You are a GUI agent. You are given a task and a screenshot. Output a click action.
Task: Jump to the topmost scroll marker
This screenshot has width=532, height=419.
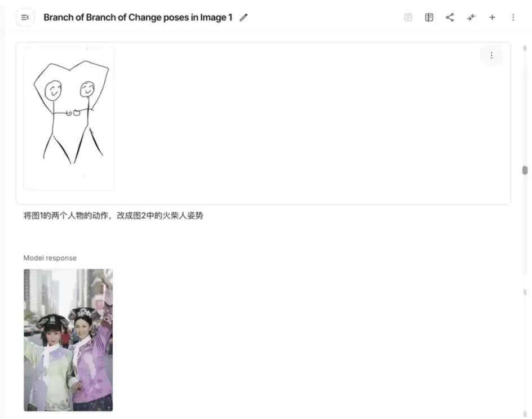point(525,49)
